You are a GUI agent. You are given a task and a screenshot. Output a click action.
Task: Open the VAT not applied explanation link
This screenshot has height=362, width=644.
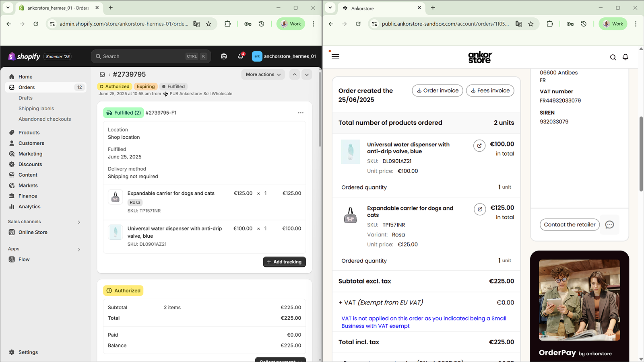click(x=423, y=322)
